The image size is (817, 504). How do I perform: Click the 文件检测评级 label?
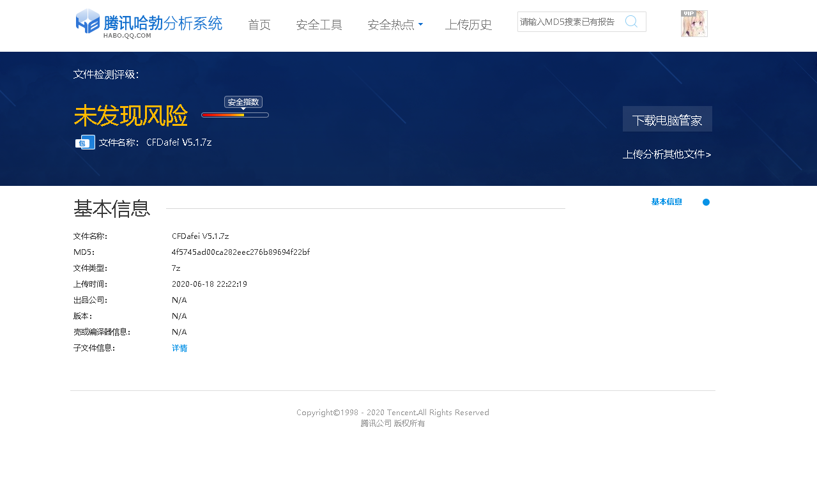(106, 74)
